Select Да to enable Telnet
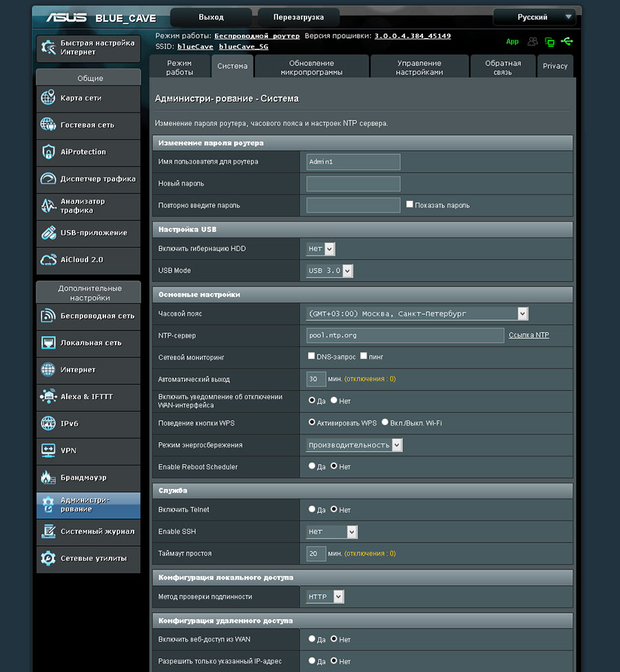 pos(311,509)
